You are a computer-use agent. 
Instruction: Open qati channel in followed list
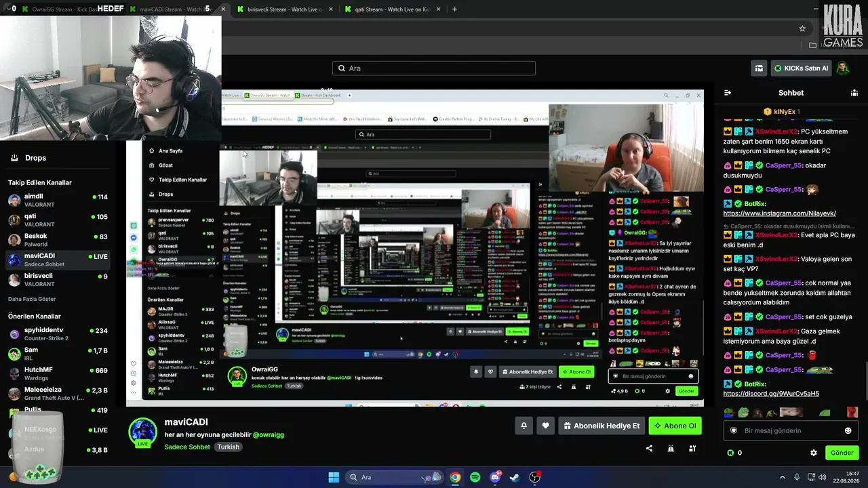pyautogui.click(x=58, y=220)
